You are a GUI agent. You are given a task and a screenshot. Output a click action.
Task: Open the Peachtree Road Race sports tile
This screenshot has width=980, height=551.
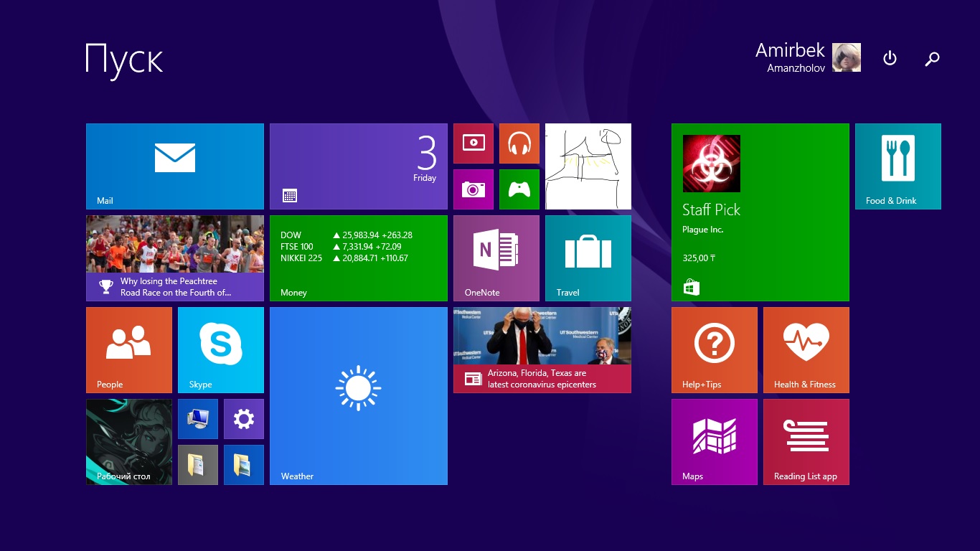175,258
